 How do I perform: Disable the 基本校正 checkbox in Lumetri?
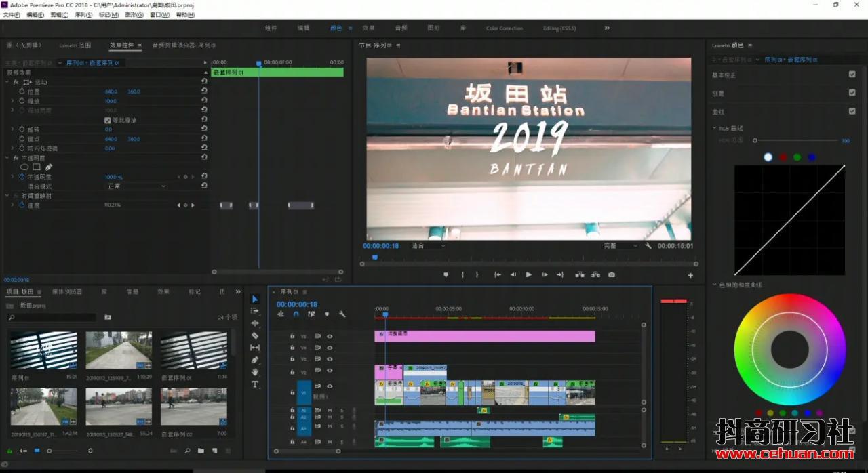click(852, 75)
